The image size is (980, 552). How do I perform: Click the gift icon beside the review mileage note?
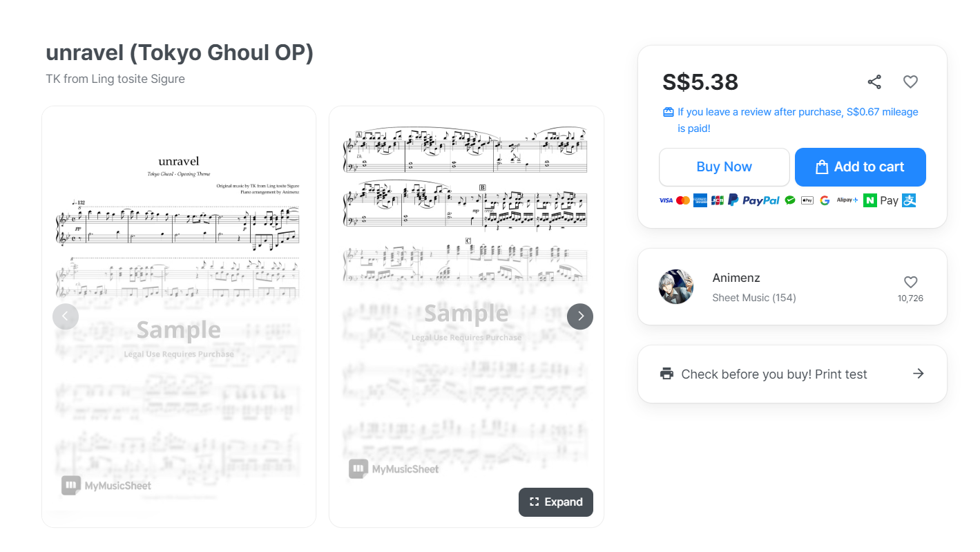(x=668, y=112)
